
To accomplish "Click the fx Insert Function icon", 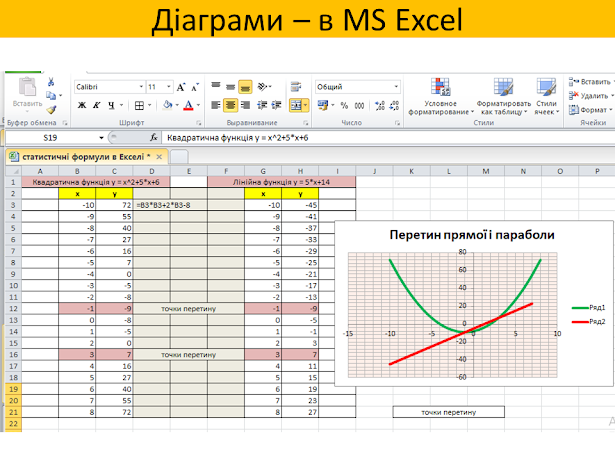I will click(154, 137).
